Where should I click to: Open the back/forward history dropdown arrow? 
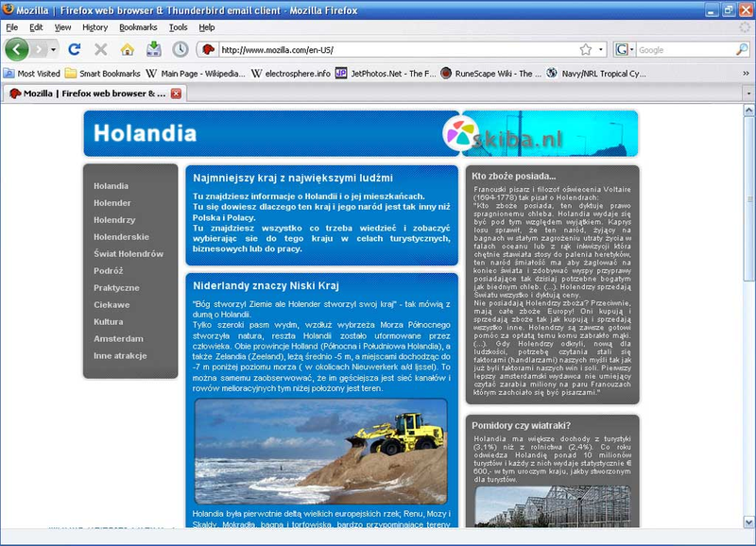pos(54,49)
